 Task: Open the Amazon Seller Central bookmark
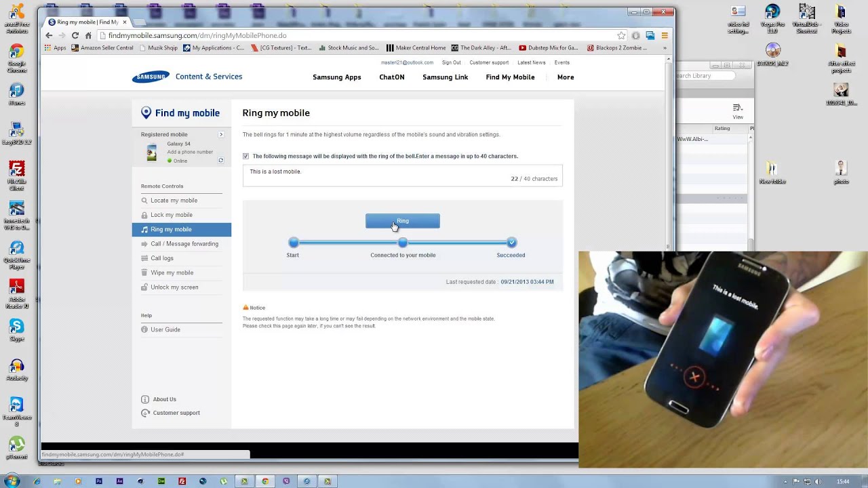coord(102,48)
